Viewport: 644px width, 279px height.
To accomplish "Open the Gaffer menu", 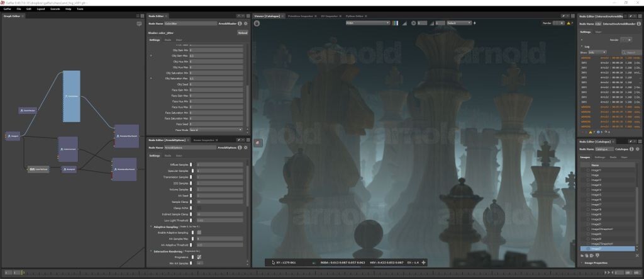I will point(7,9).
